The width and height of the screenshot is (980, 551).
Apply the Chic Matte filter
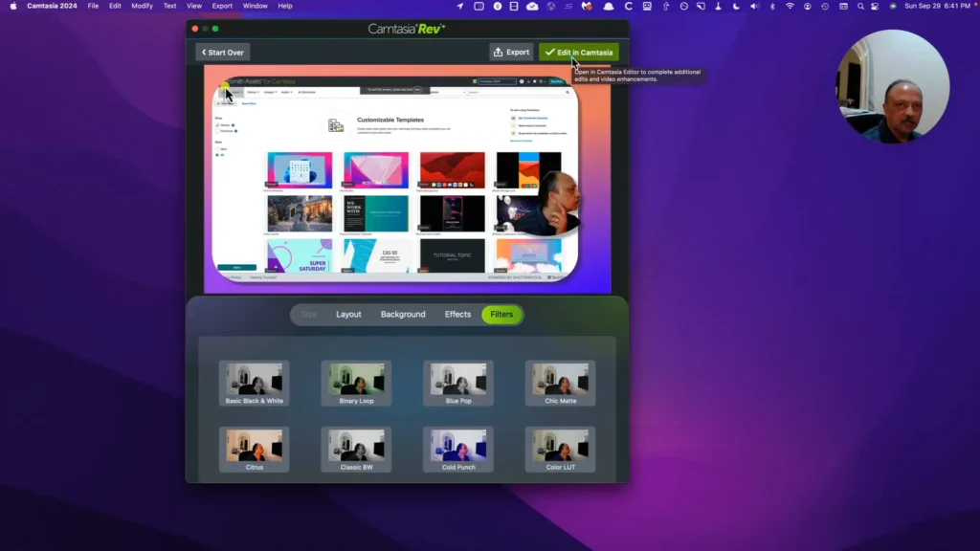(561, 383)
